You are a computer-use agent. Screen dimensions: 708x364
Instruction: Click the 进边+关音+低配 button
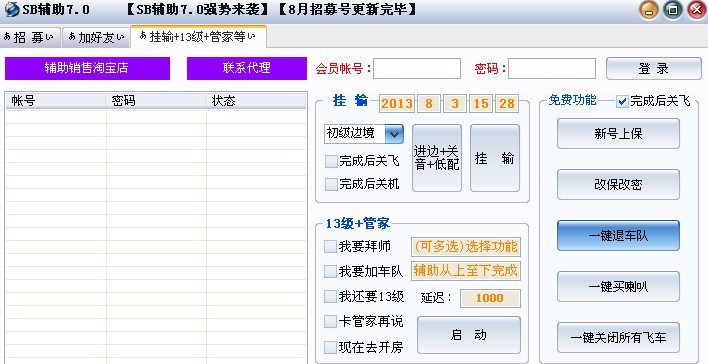(x=437, y=158)
